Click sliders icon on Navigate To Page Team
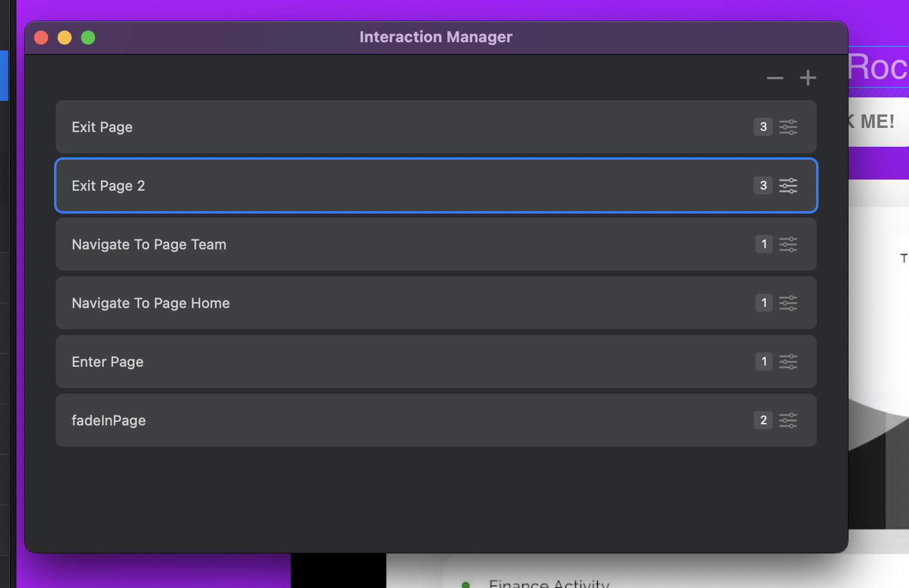909x588 pixels. 788,244
